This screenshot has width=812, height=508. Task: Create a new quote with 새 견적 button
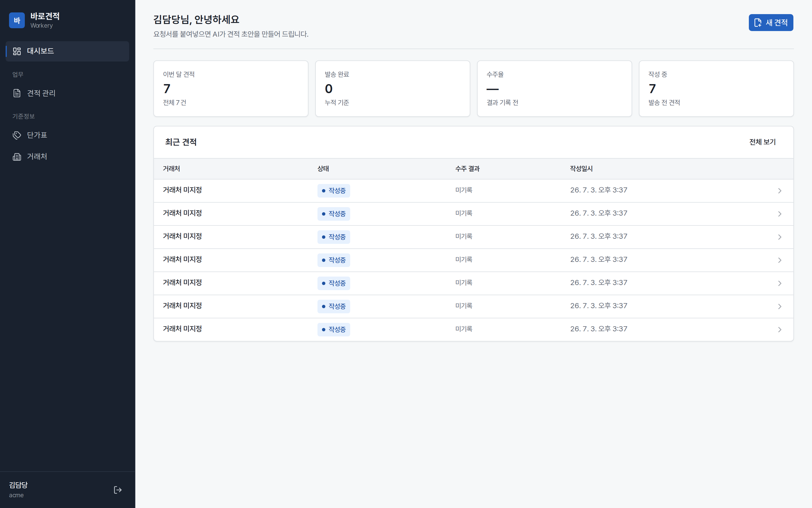pyautogui.click(x=771, y=23)
